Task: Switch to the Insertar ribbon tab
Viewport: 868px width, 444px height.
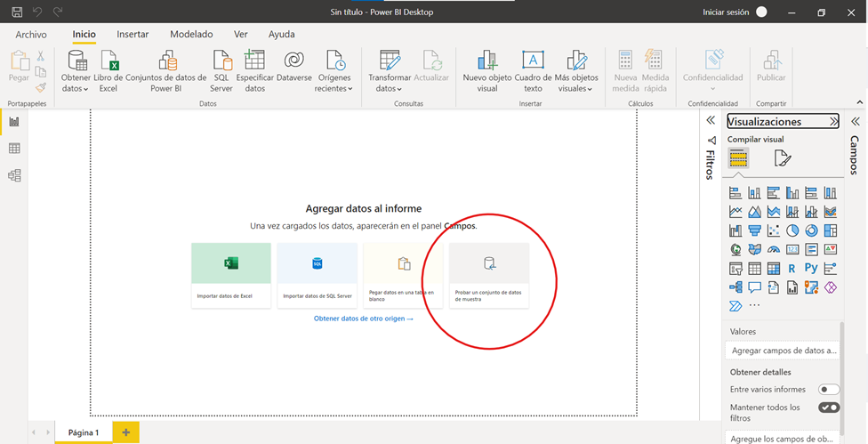Action: pos(133,35)
